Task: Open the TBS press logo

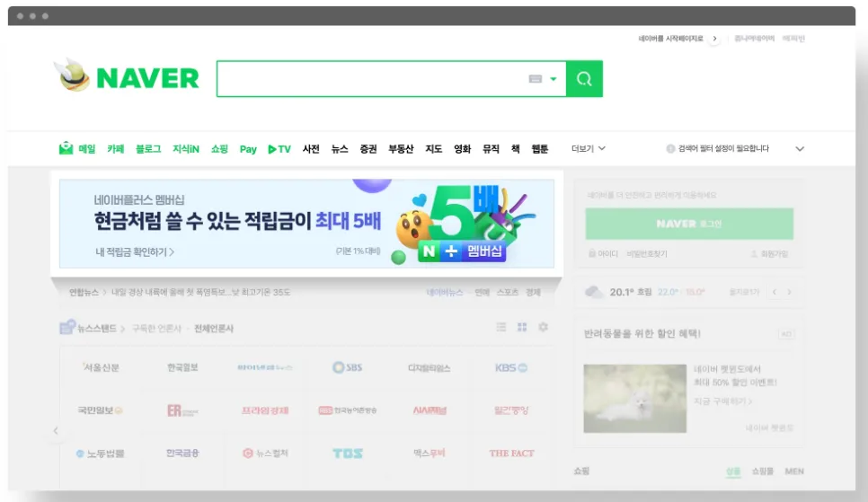Action: [x=348, y=454]
